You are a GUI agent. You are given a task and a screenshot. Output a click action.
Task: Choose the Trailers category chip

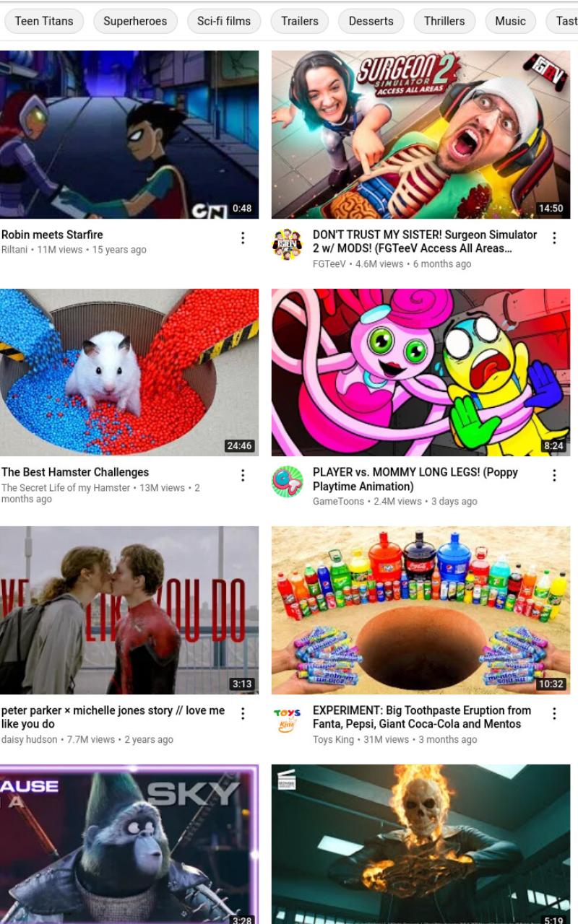(x=300, y=21)
